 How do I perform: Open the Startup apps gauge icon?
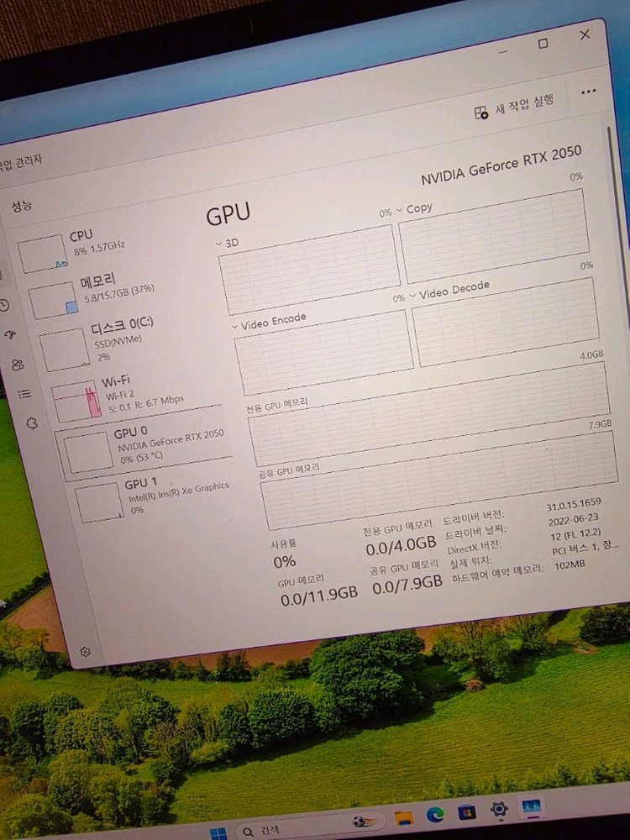pos(10,335)
